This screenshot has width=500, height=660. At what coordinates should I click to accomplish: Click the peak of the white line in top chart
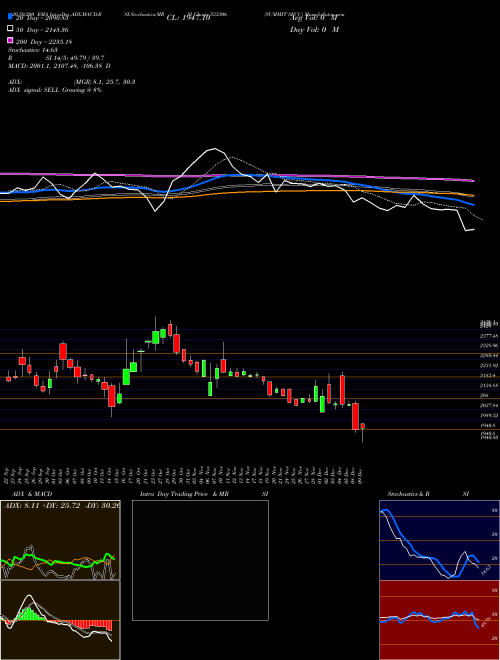tap(214, 149)
